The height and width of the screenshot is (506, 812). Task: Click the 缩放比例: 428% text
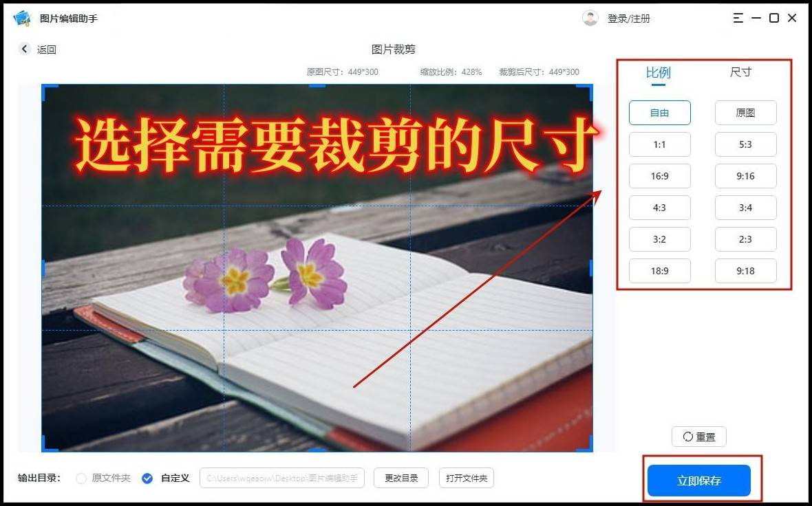451,72
